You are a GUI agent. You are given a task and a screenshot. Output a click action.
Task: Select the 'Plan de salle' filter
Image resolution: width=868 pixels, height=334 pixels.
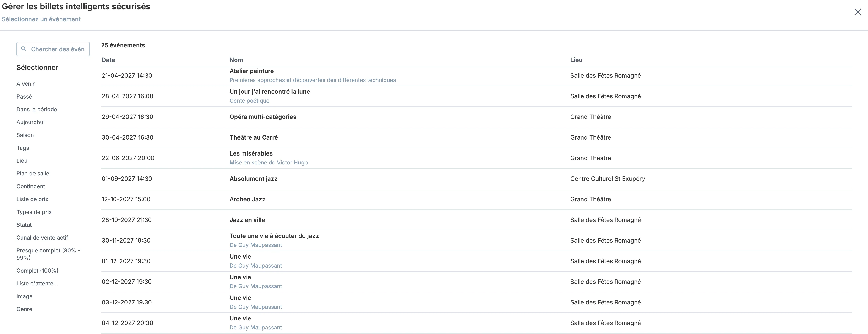(x=33, y=173)
